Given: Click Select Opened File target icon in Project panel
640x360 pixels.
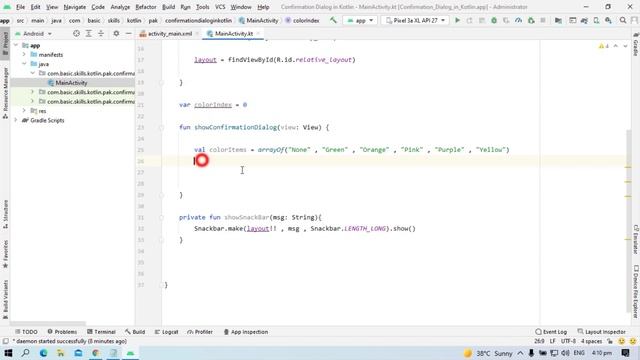Looking at the screenshot, I should pyautogui.click(x=76, y=33).
